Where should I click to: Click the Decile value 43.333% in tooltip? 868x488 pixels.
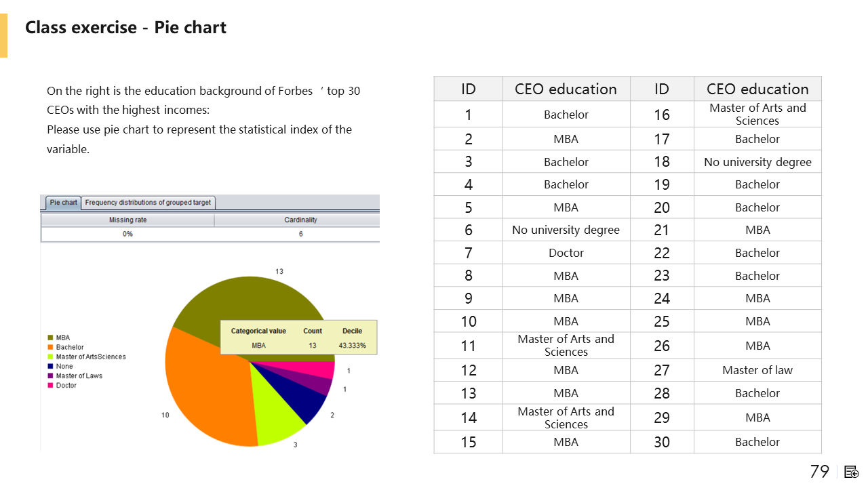point(352,346)
